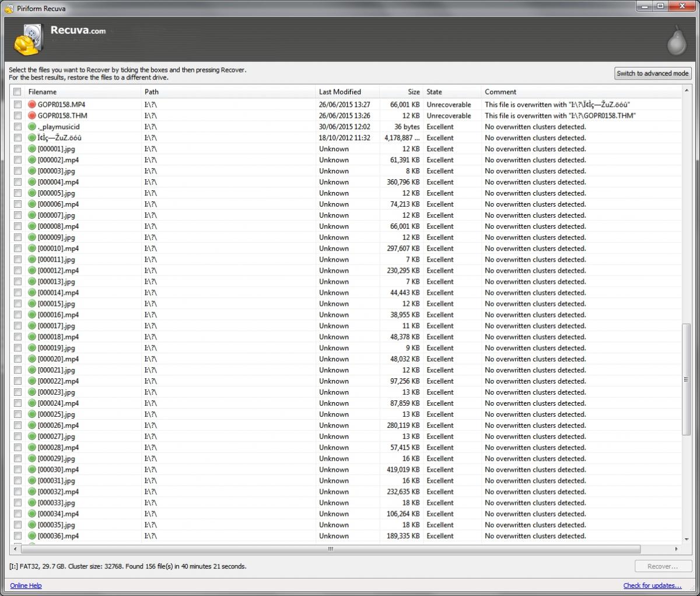Sort by the Comment column header
The width and height of the screenshot is (700, 596).
[x=581, y=92]
